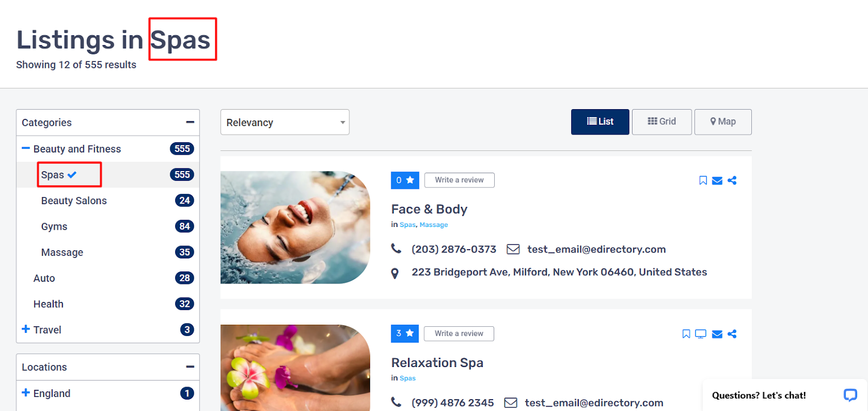The width and height of the screenshot is (868, 411).
Task: Click the phone icon beside (203) 2876-0373
Action: (396, 249)
